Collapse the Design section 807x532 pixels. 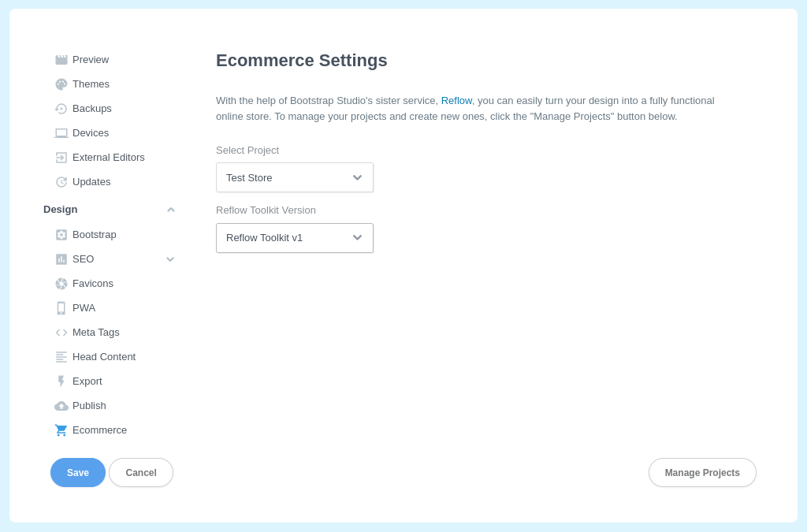[170, 209]
